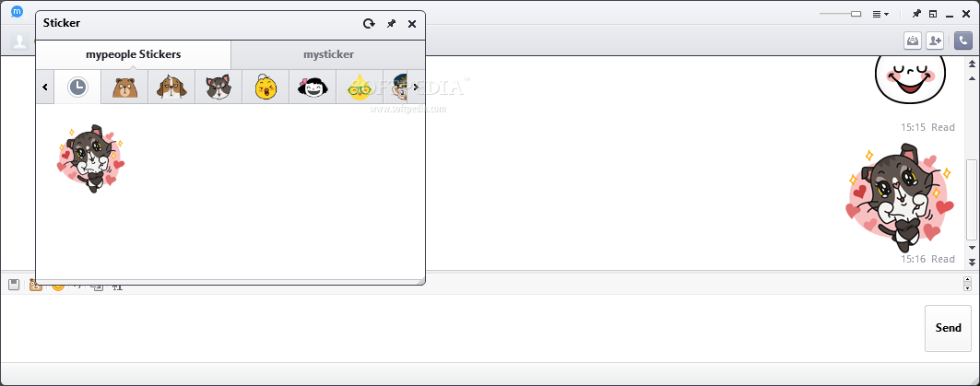Switch chat window to compact mode
980x386 pixels.
[x=932, y=14]
